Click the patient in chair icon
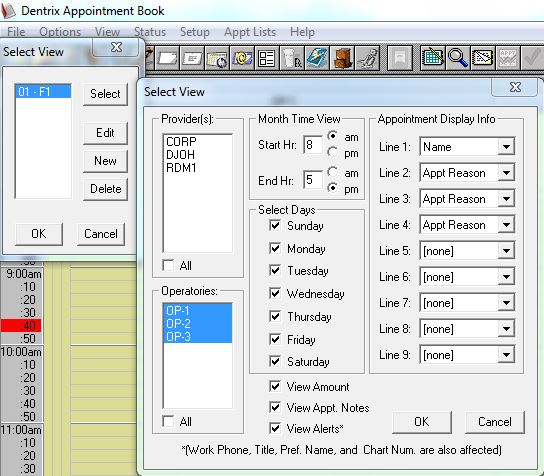Screen dimensions: 544x476 pos(367,58)
